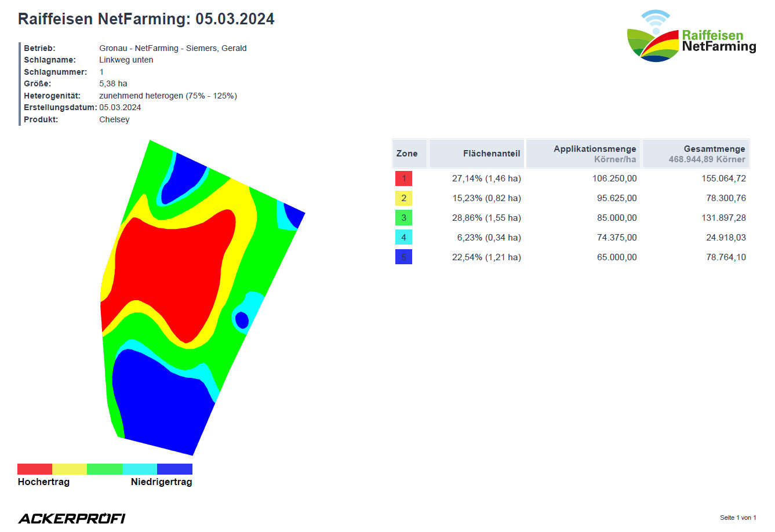Click the application amount 65.000,00
Screen dimensions: 775x532
[x=617, y=257]
